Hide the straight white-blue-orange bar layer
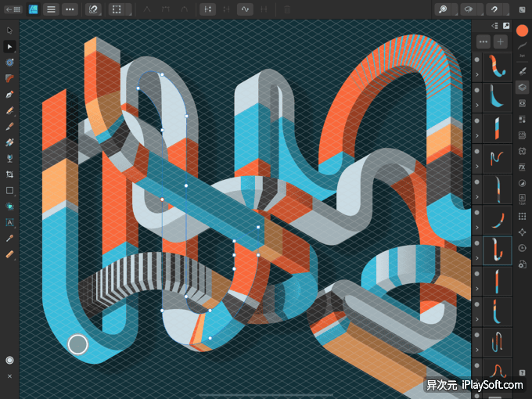532x399 pixels. pyautogui.click(x=476, y=120)
